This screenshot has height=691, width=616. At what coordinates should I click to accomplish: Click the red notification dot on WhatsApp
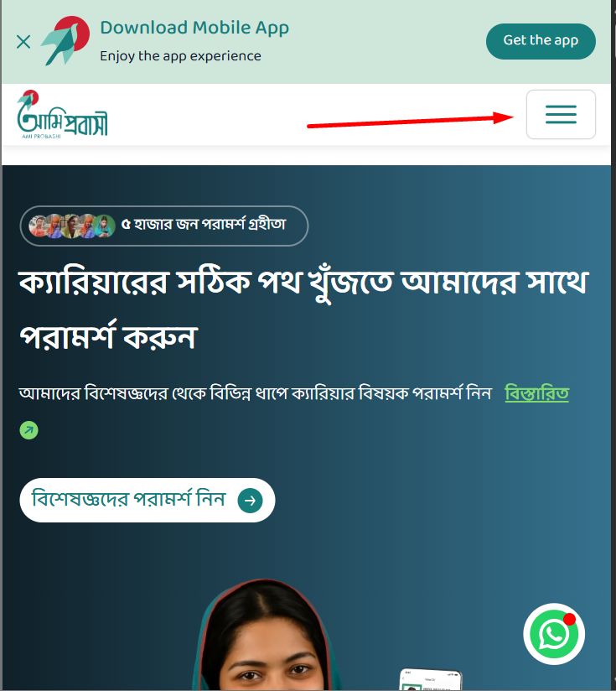(x=569, y=619)
